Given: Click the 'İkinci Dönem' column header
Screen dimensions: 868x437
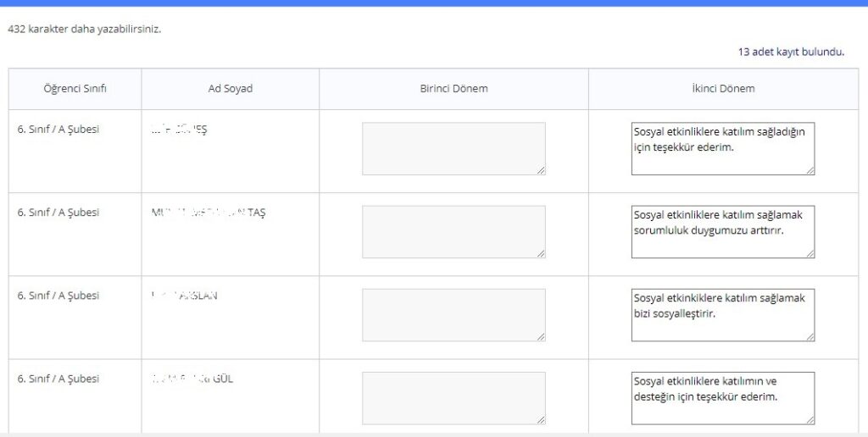Looking at the screenshot, I should [x=722, y=89].
